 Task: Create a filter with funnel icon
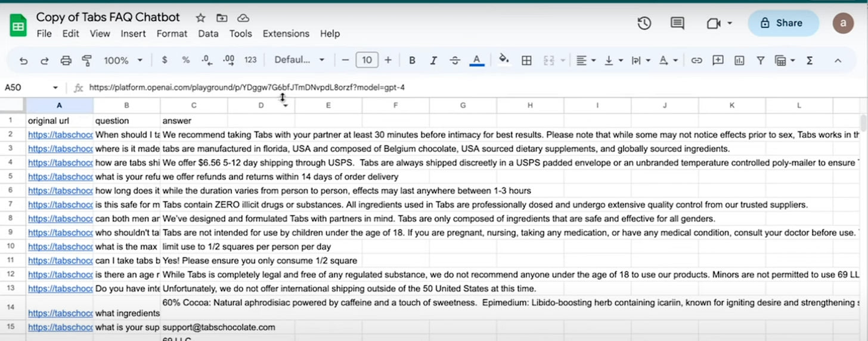pyautogui.click(x=761, y=60)
